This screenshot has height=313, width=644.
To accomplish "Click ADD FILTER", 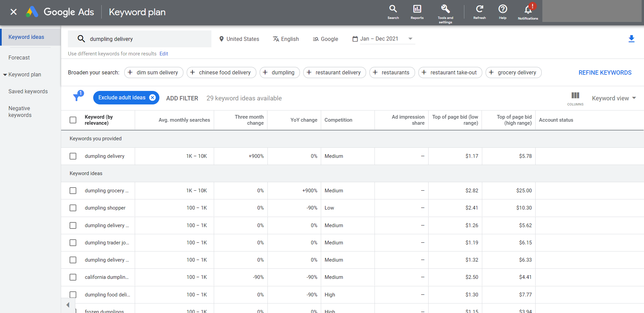I will [182, 98].
